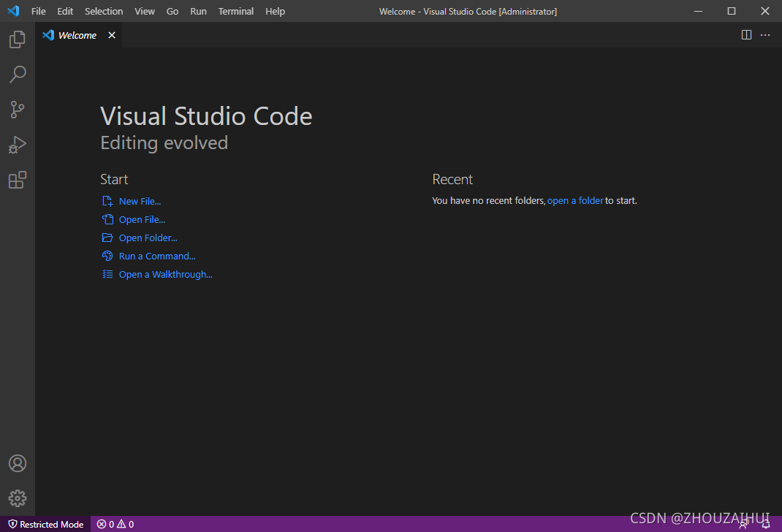Screen dimensions: 782x532
Task: Open the Help menu
Action: pos(275,11)
